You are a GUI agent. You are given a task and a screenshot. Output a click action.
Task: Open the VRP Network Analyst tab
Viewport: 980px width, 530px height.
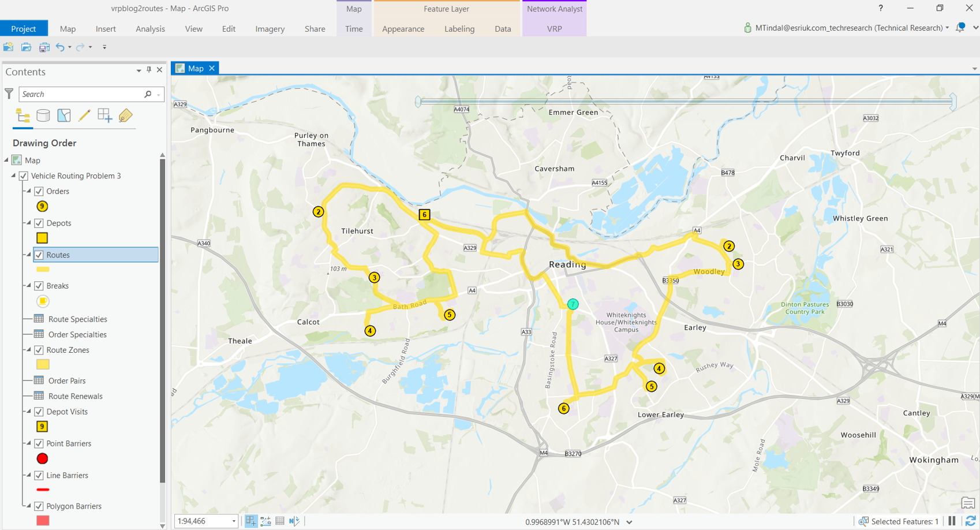(554, 28)
